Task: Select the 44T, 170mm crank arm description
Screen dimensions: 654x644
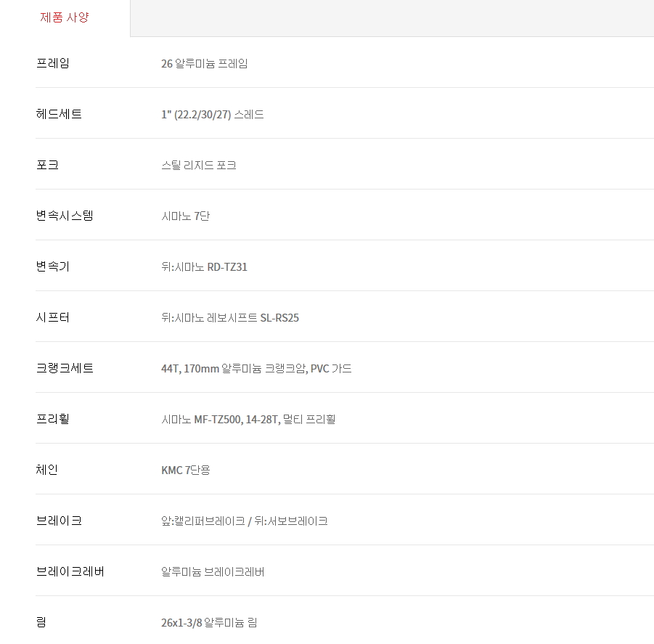Action: [256, 369]
